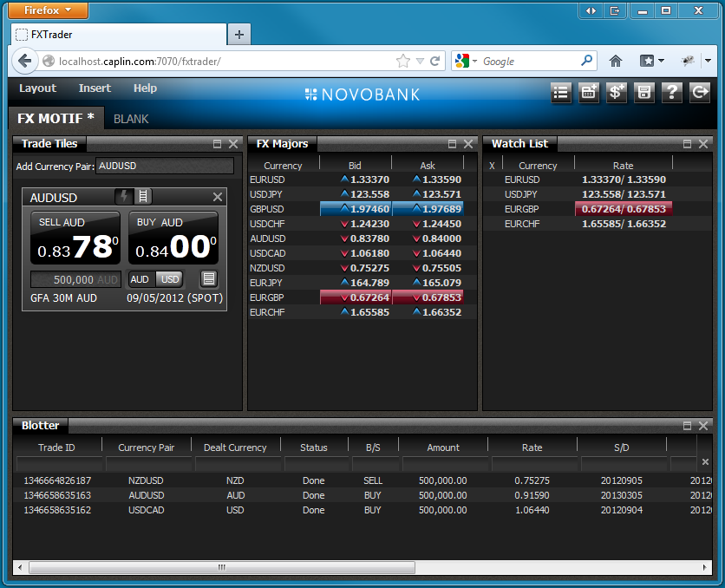The width and height of the screenshot is (725, 588).
Task: Sort FX Majors by Bid column header
Action: coord(355,166)
